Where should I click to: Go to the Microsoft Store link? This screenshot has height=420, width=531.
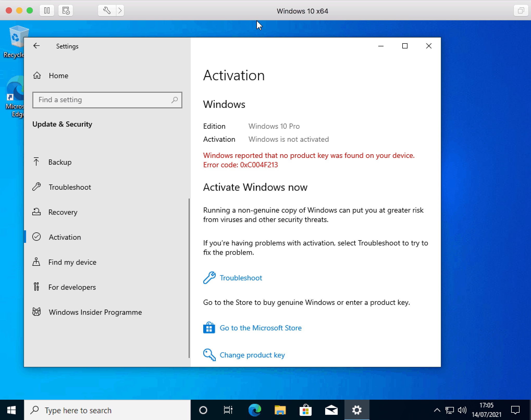[x=261, y=328]
